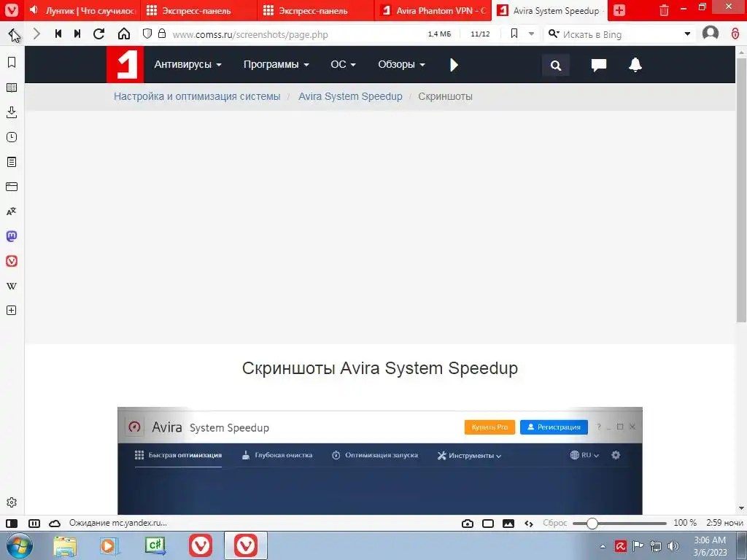Open Reading List panel in sidebar
The height and width of the screenshot is (560, 747).
(12, 87)
